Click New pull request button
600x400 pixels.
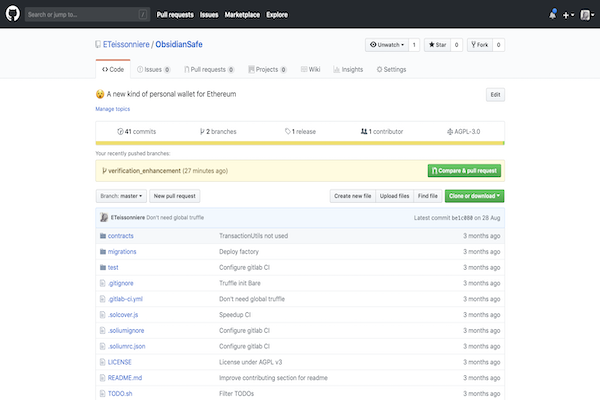click(x=174, y=196)
